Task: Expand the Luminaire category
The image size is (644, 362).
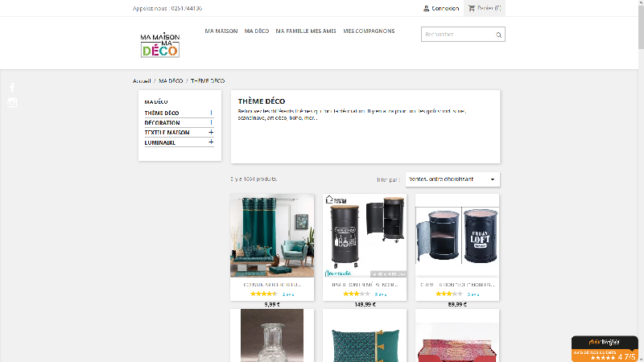Action: (x=211, y=142)
